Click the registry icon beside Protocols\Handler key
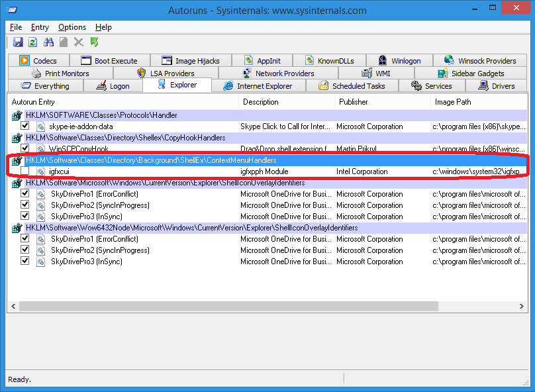Image resolution: width=535 pixels, height=392 pixels. pyautogui.click(x=17, y=115)
